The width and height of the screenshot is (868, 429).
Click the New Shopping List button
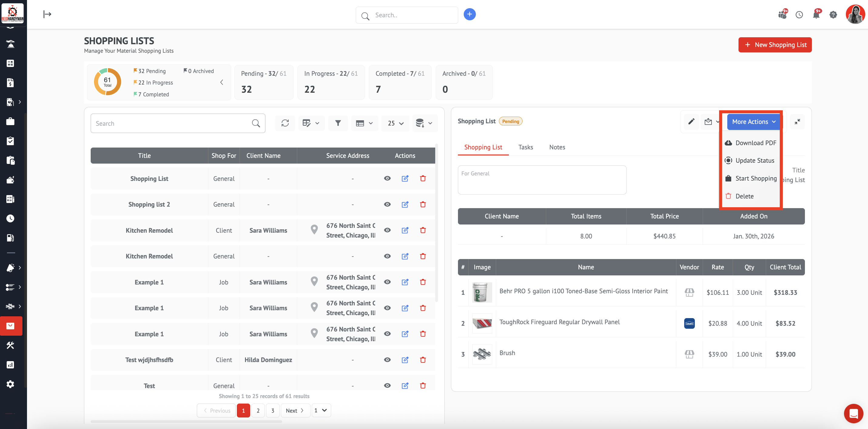click(x=775, y=45)
